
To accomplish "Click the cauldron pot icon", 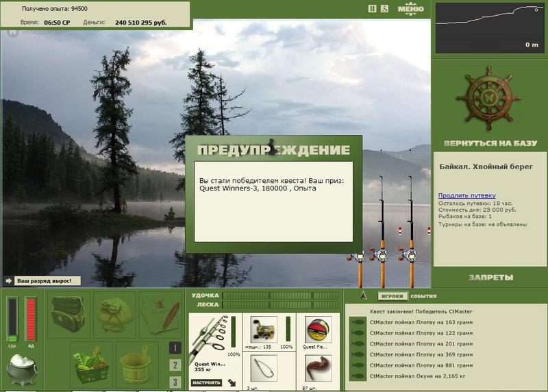I will pos(22,369).
